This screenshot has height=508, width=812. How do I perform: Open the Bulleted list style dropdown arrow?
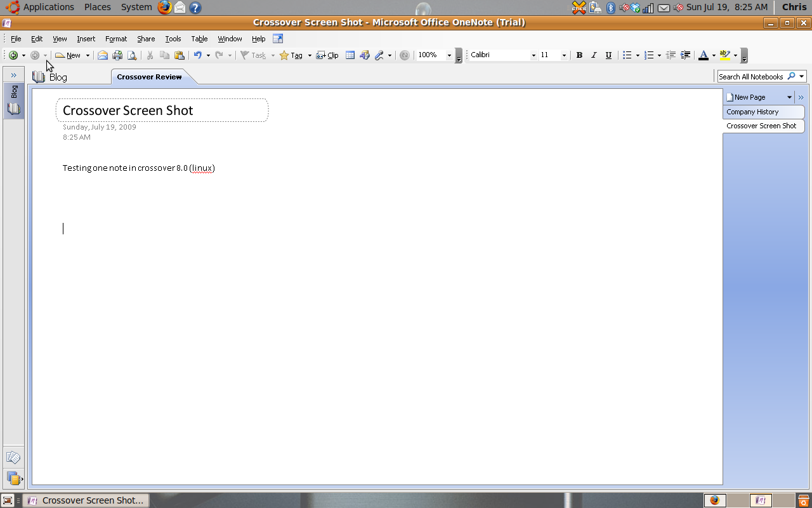pos(638,55)
